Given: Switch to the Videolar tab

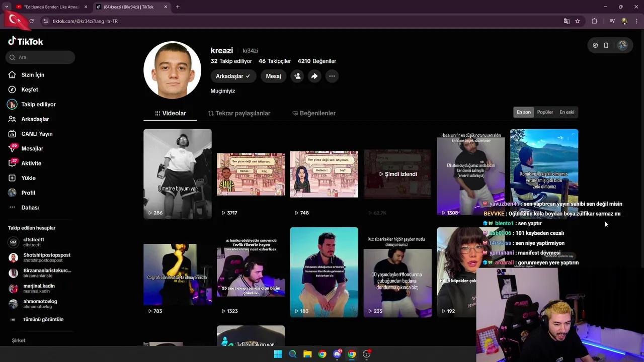Looking at the screenshot, I should (171, 113).
